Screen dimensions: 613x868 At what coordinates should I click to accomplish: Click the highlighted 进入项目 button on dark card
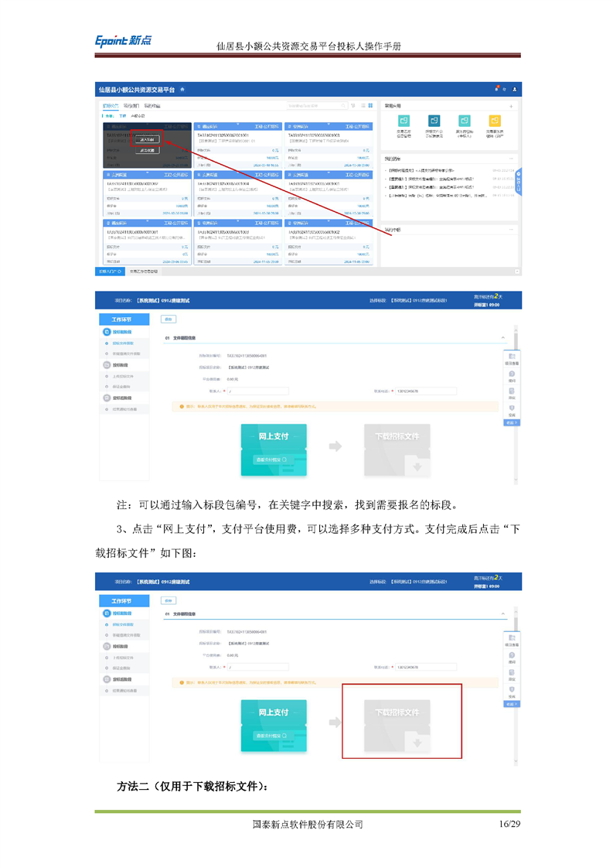tap(147, 139)
